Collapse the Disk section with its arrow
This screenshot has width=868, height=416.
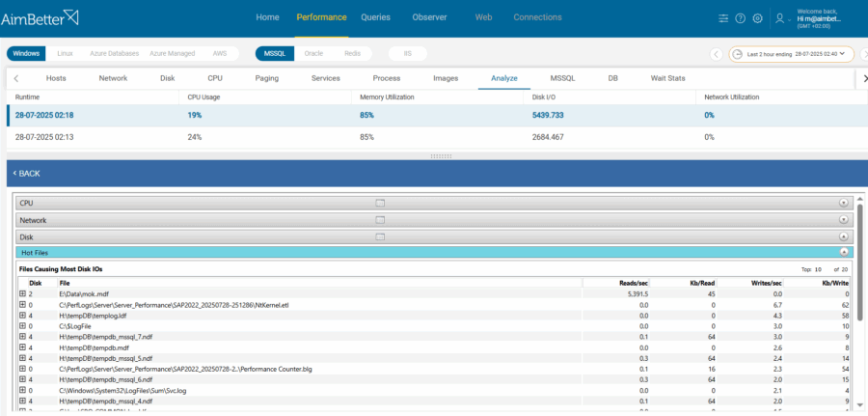(x=844, y=236)
